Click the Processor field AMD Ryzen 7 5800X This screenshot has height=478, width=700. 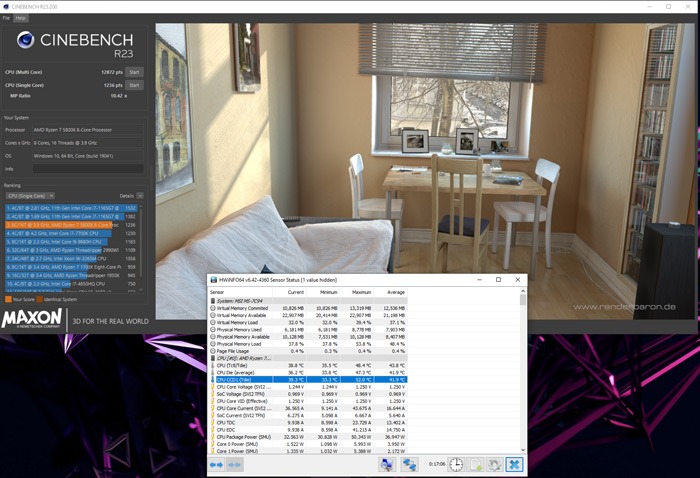(88, 130)
